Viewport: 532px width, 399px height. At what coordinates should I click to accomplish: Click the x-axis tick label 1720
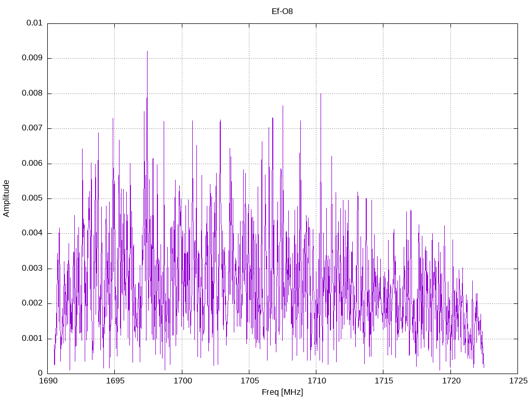[x=451, y=381]
